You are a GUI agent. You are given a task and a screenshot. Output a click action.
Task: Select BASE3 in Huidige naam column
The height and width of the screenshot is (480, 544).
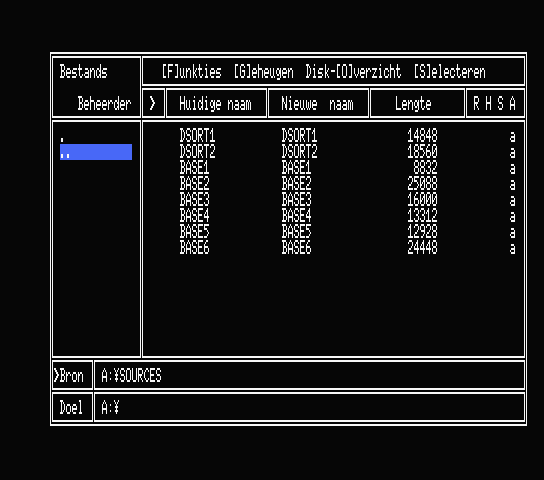pyautogui.click(x=194, y=199)
